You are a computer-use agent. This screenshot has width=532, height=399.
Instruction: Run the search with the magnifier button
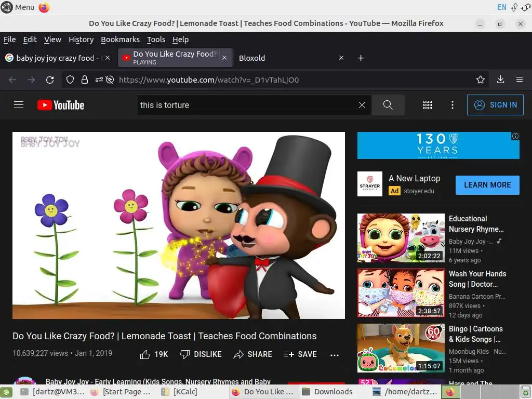[388, 105]
